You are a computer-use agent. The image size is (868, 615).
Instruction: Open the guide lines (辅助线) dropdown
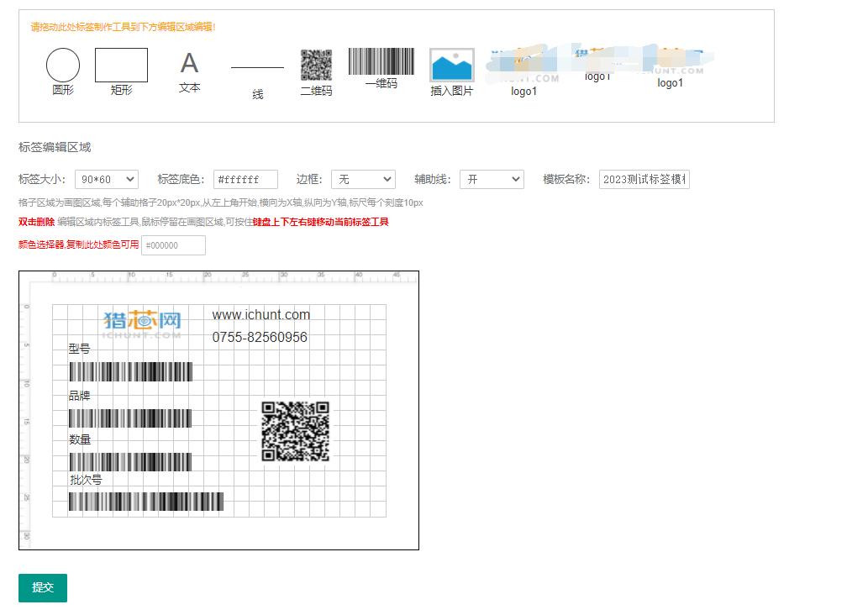tap(492, 179)
